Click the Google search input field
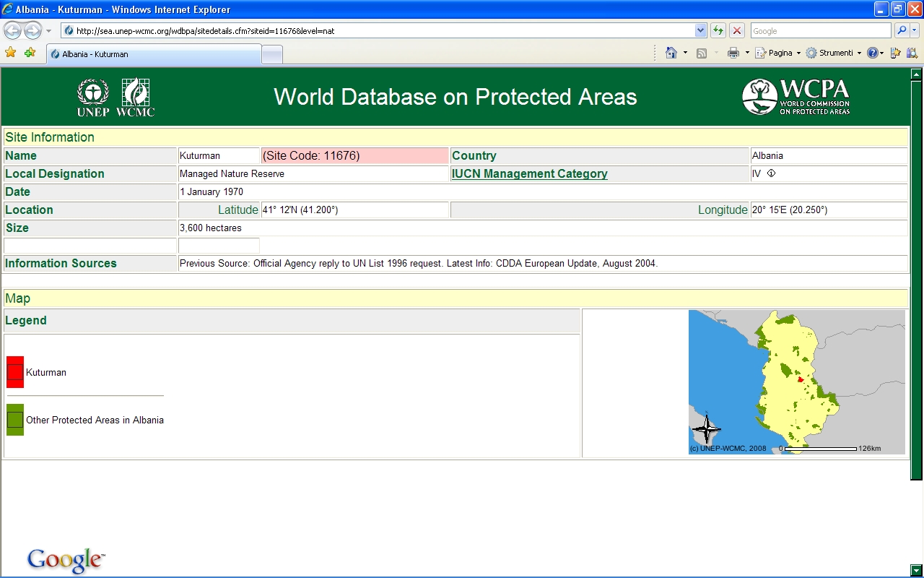The height and width of the screenshot is (578, 924). [x=821, y=30]
